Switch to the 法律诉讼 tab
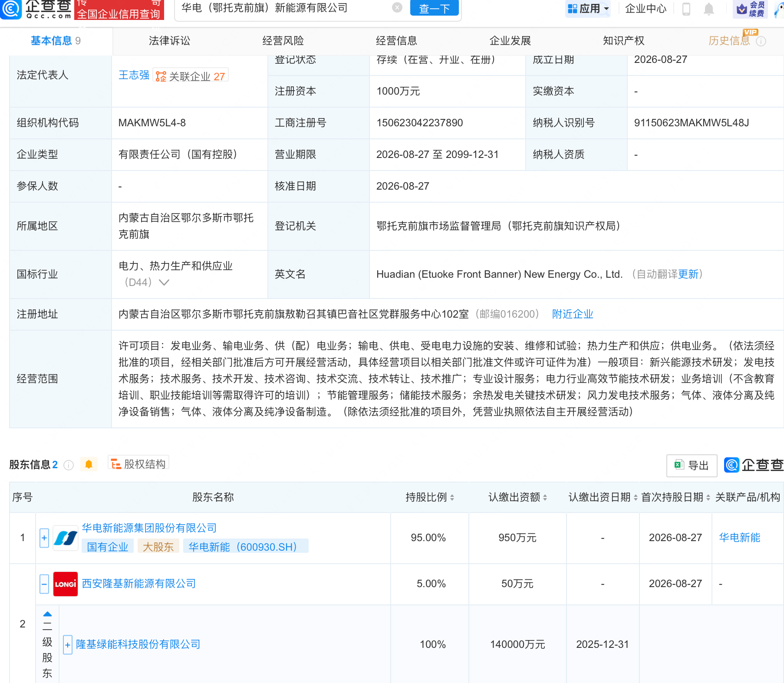Screen dimensions: 784x683 coord(169,41)
